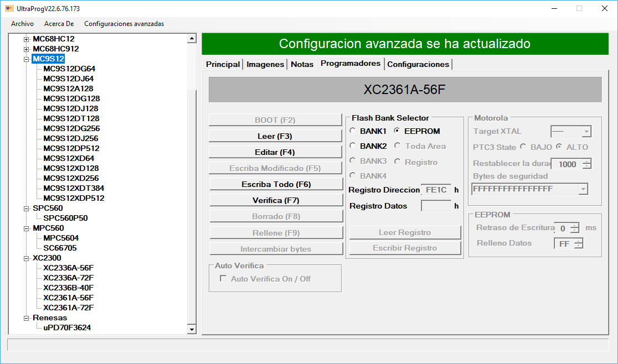Viewport: 618px width, 364px height.
Task: Click the Verifica (F7) button
Action: coord(276,200)
